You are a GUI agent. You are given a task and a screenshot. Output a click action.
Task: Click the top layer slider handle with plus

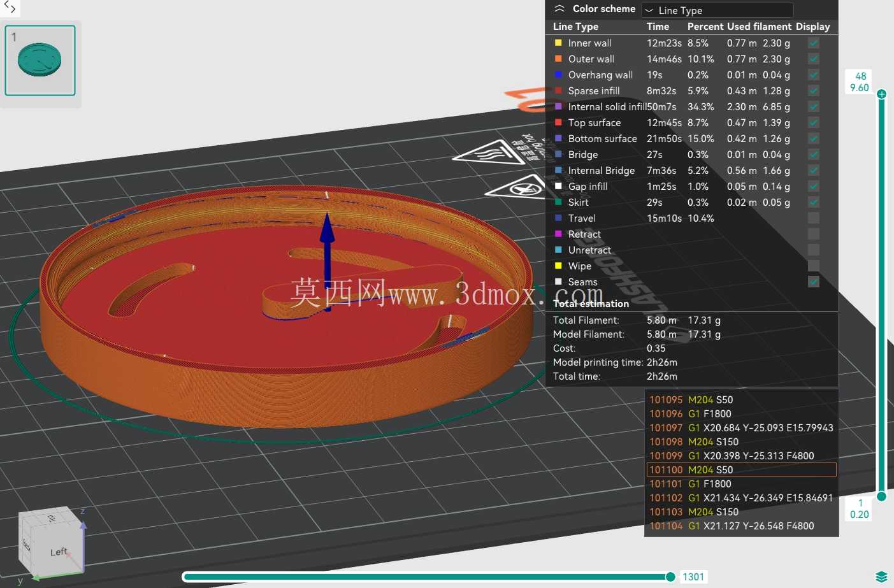[882, 94]
